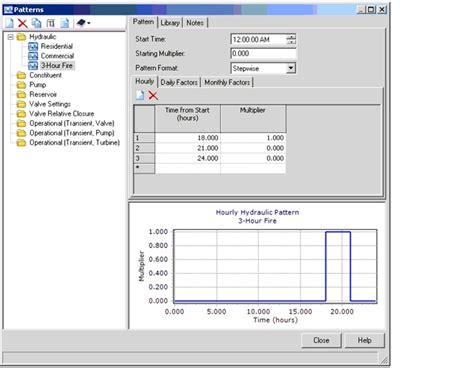
Task: Select Operational (Transient, Pump) folder
Action: tap(72, 133)
